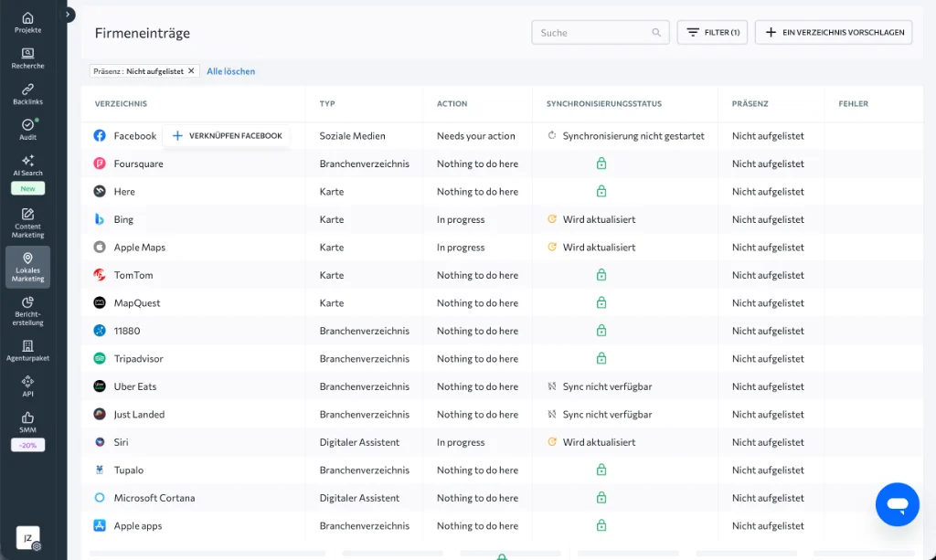Open the Filter (1) button

pos(712,32)
